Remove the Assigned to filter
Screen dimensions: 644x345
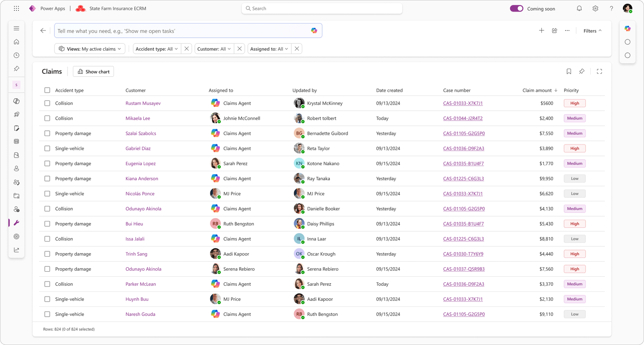pyautogui.click(x=297, y=49)
